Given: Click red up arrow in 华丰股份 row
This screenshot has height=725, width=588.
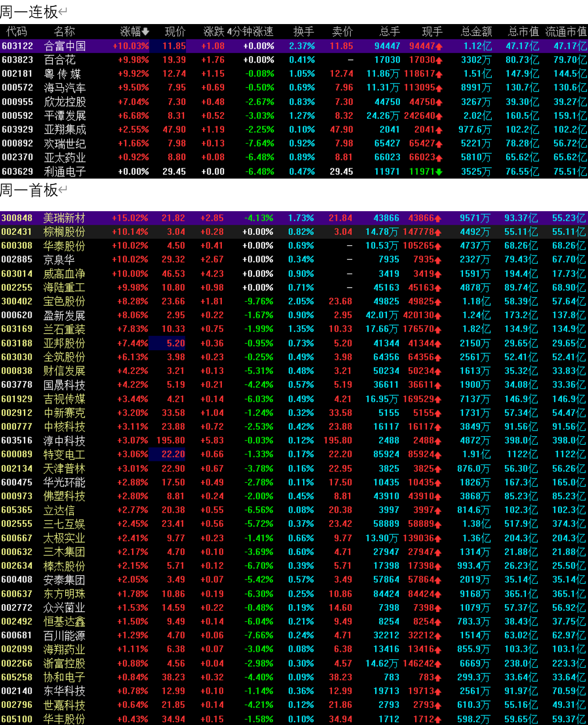Looking at the screenshot, I should 438,720.
